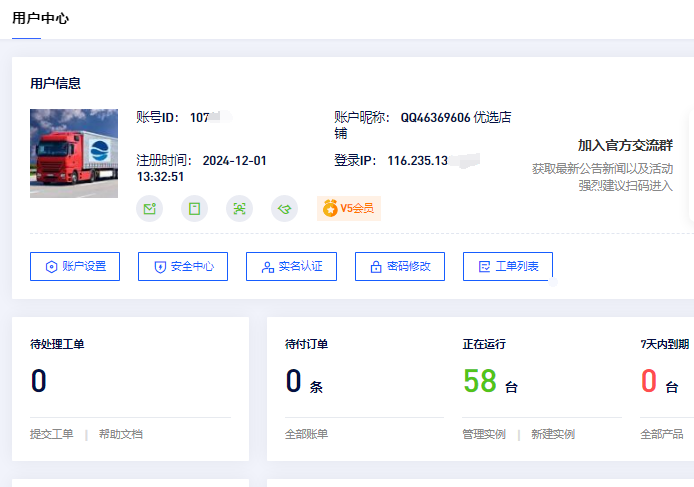Viewport: 694px width, 487px height.
Task: Click the V5会员 badge
Action: 349,208
